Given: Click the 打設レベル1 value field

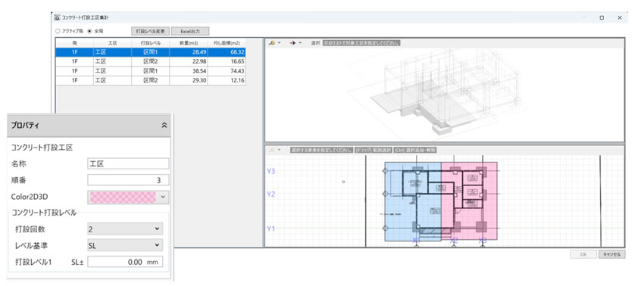Looking at the screenshot, I should [x=125, y=262].
